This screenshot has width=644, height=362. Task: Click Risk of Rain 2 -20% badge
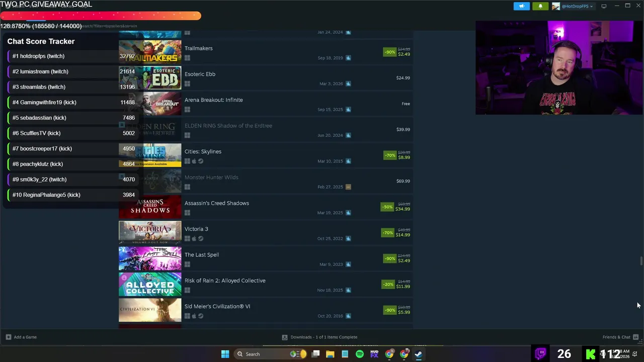point(388,284)
